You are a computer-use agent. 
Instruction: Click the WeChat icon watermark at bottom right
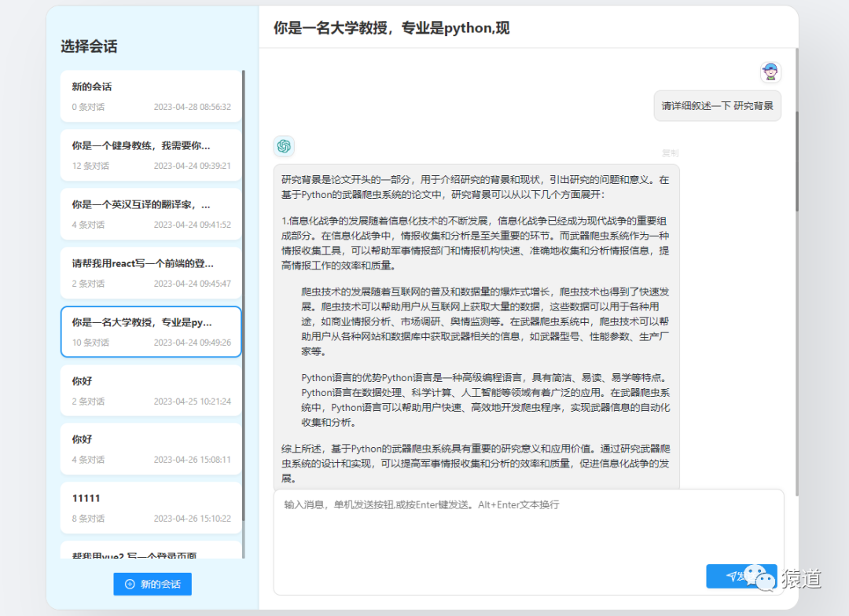[759, 579]
